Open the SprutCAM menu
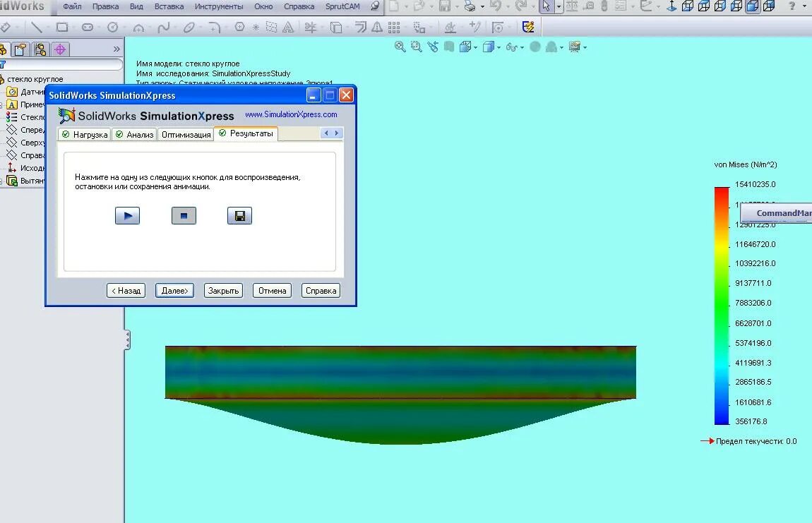 [342, 6]
